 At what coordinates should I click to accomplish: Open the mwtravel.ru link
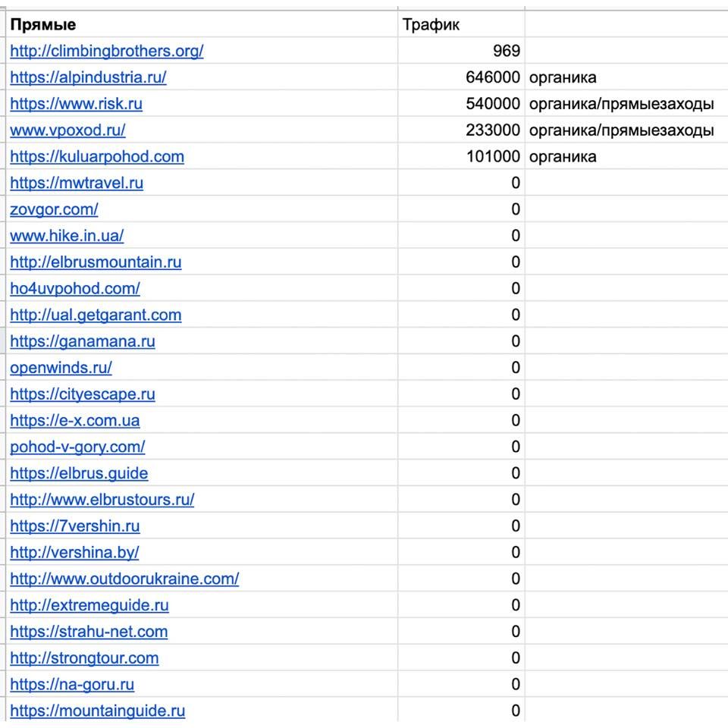77,183
